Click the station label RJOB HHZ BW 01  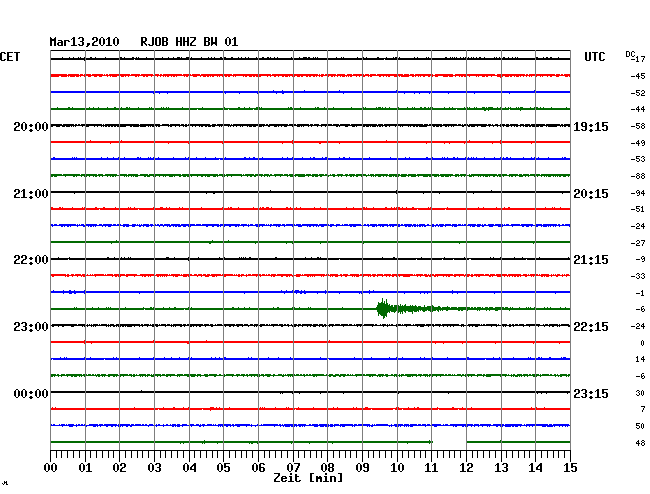tap(189, 42)
